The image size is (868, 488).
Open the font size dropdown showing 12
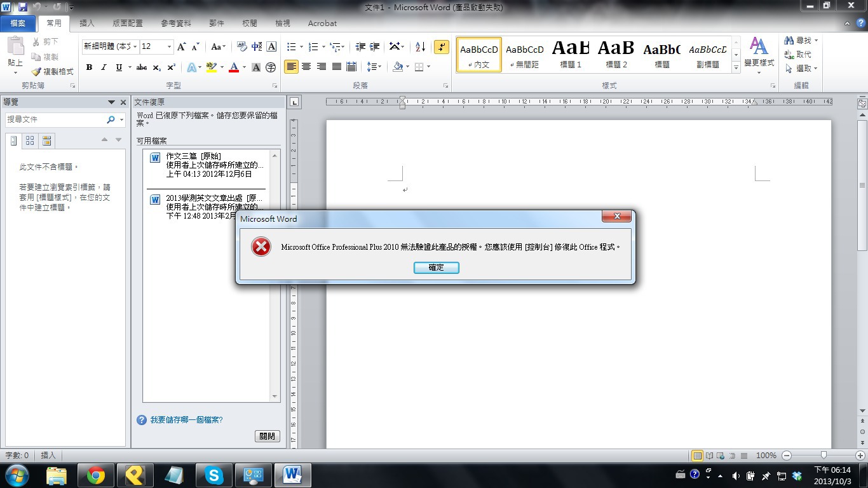(169, 46)
